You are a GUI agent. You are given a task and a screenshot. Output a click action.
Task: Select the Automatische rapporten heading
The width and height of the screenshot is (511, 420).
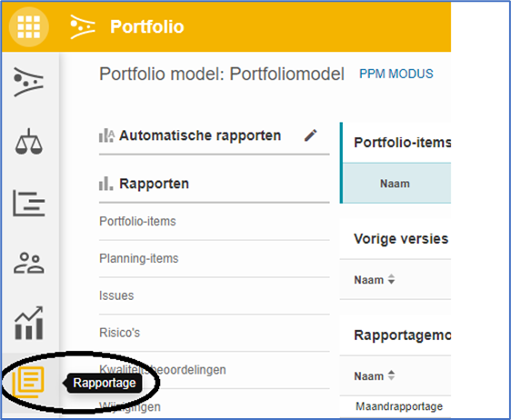pyautogui.click(x=200, y=135)
